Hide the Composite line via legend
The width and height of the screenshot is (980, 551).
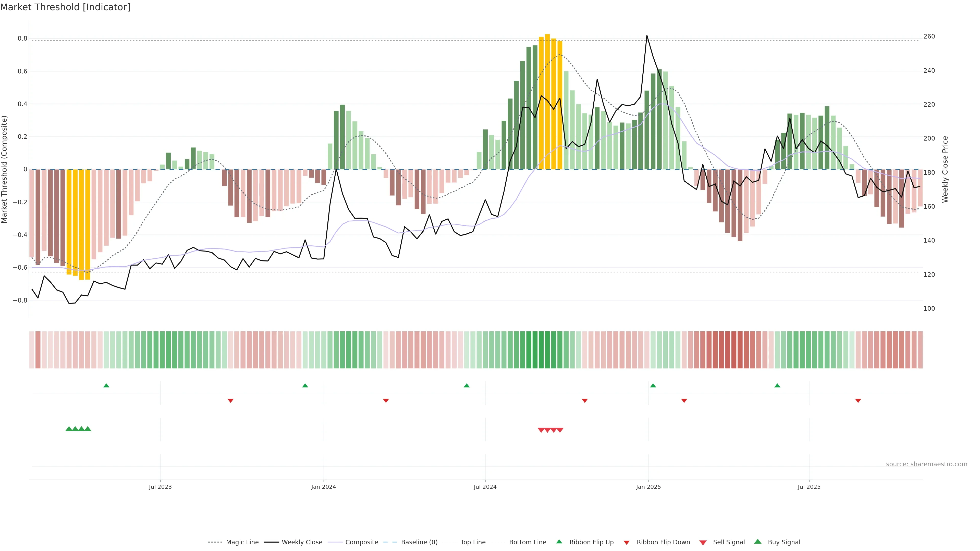[361, 542]
